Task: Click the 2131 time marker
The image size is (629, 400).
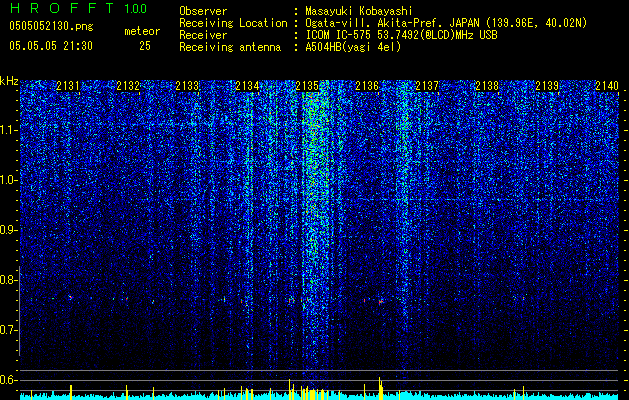Action: pyautogui.click(x=68, y=85)
